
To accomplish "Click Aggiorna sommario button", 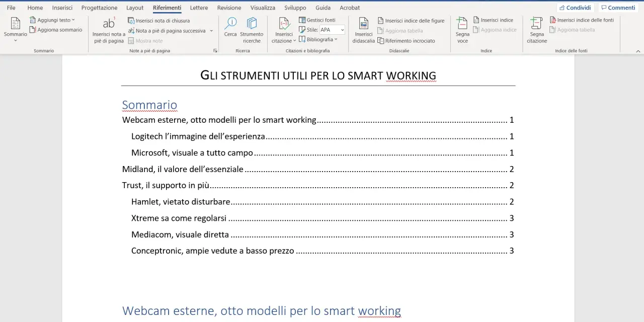I will [56, 30].
